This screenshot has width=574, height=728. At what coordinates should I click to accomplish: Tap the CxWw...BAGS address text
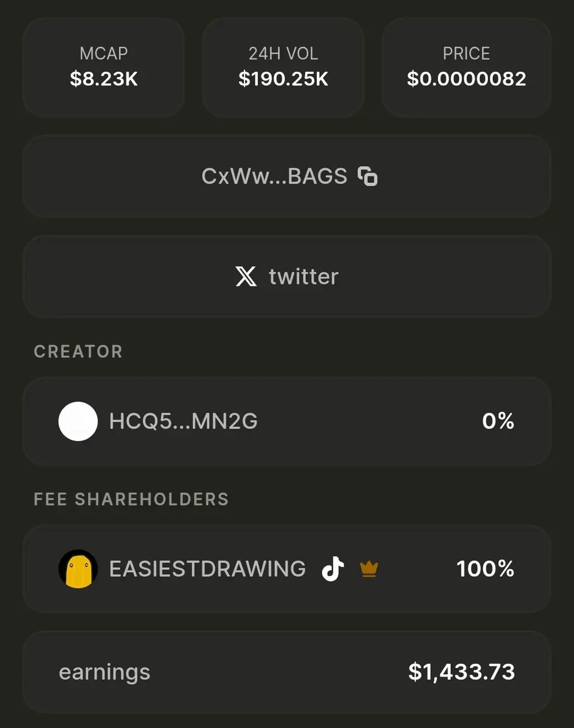274,177
